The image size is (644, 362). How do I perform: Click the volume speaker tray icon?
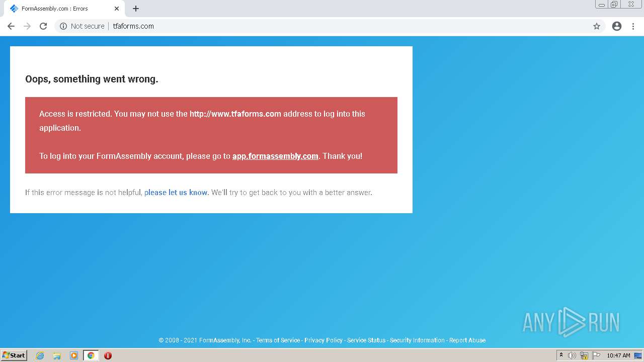(572, 355)
